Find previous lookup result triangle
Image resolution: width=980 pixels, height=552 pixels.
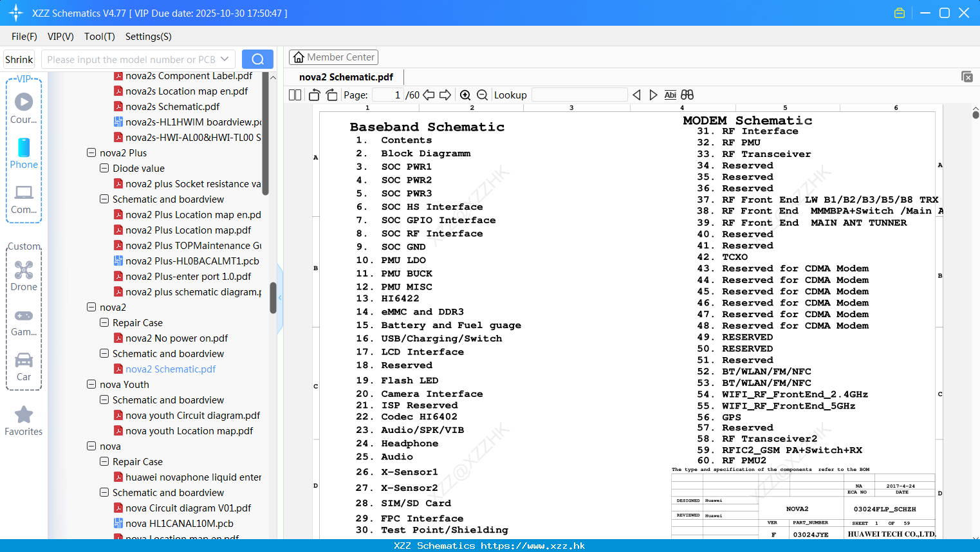(x=636, y=95)
